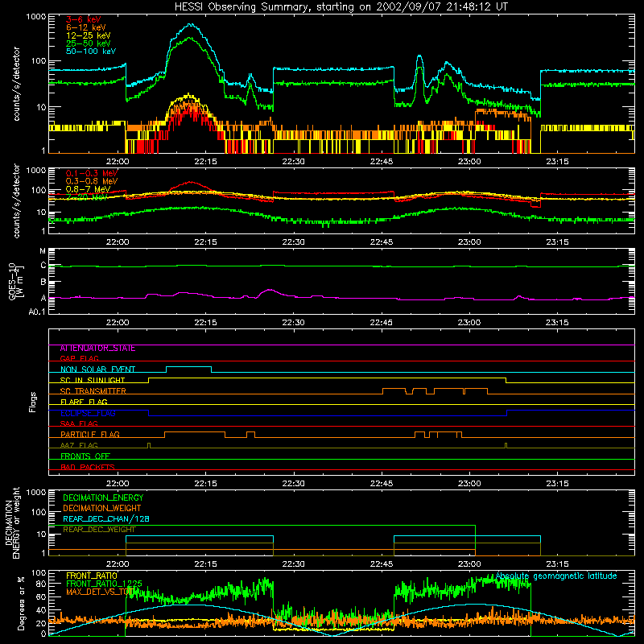This screenshot has height=644, width=644.
Task: Select the 6-12 keV legend label
Action: point(85,27)
